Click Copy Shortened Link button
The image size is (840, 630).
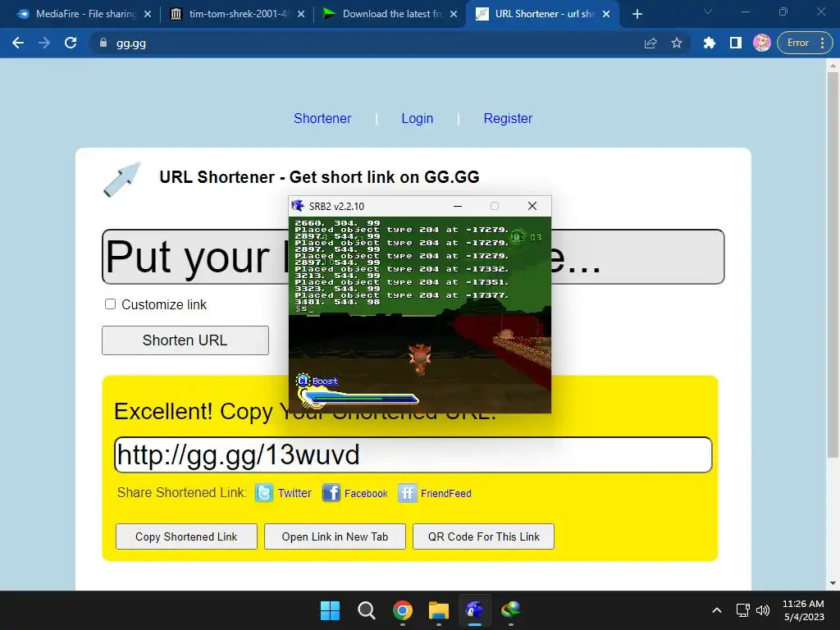click(x=186, y=536)
